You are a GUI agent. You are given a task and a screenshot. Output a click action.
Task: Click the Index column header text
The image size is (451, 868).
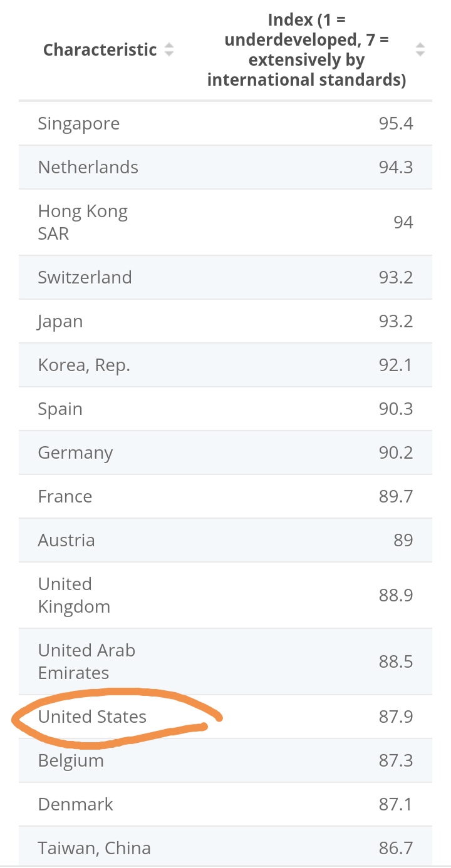coord(307,49)
